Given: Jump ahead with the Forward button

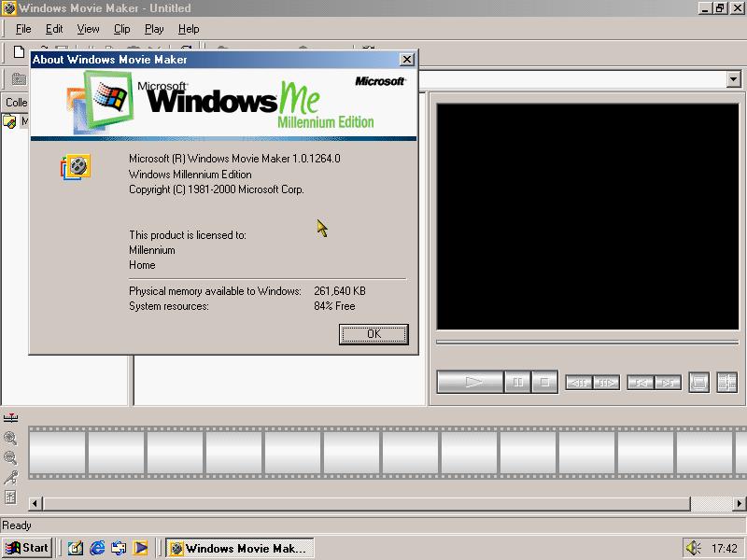Looking at the screenshot, I should (668, 382).
